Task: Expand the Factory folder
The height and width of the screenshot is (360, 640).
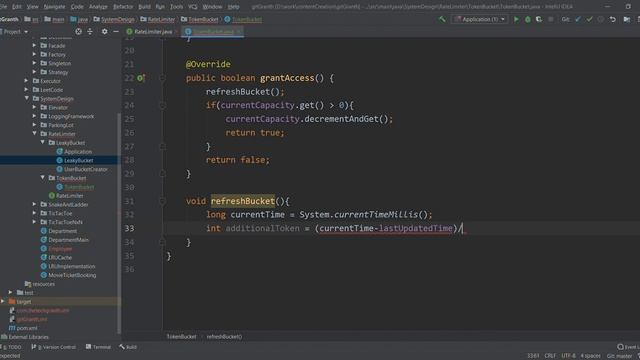Action: coord(35,54)
